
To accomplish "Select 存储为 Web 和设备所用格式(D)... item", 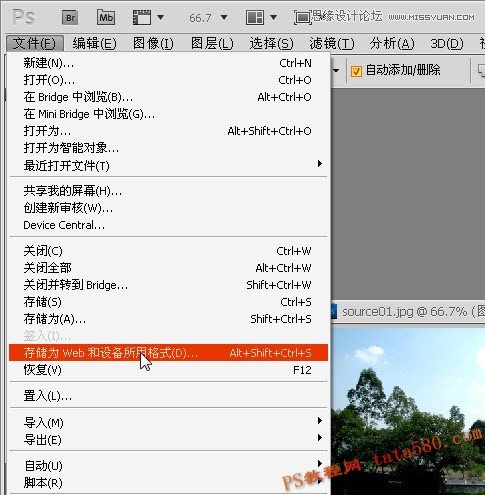I will (168, 353).
